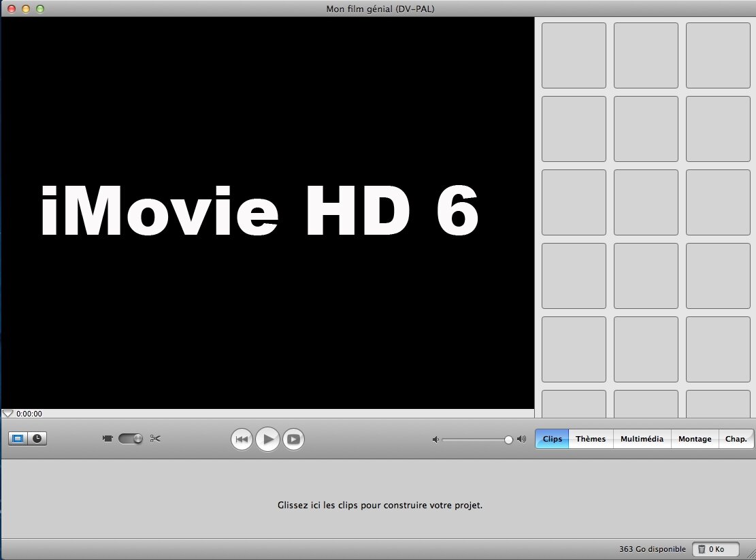The image size is (756, 560).
Task: Switch to clip viewer mode
Action: coord(18,439)
